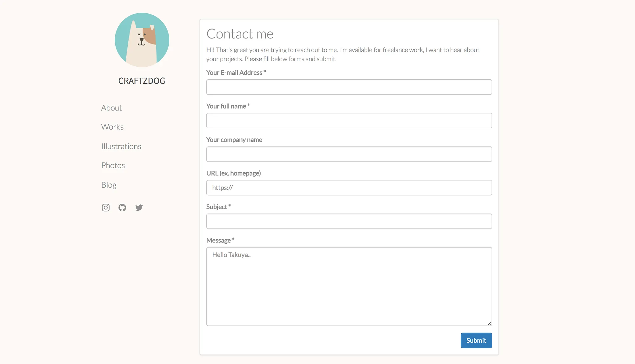This screenshot has width=635, height=364.
Task: Navigate to Illustrations
Action: 121,146
